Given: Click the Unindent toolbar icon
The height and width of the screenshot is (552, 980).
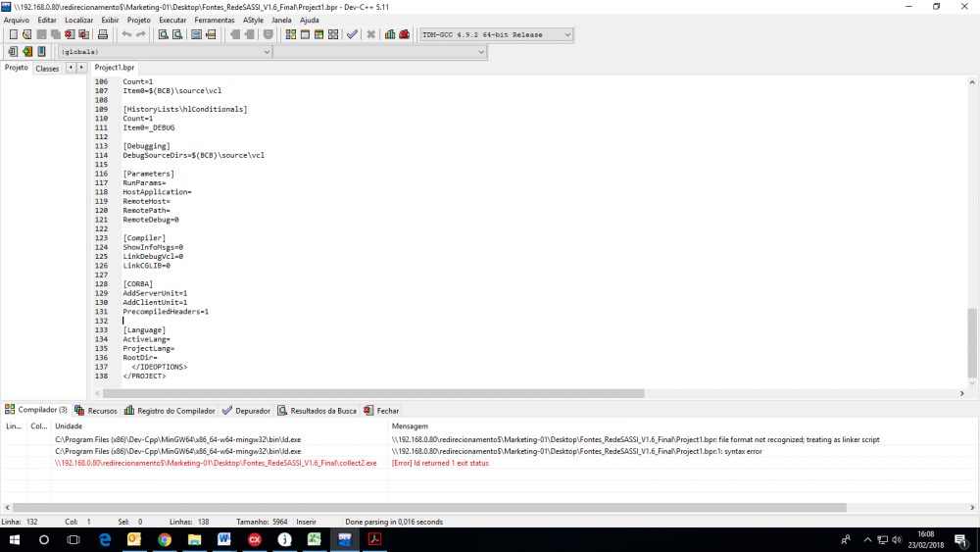Looking at the screenshot, I should (249, 34).
